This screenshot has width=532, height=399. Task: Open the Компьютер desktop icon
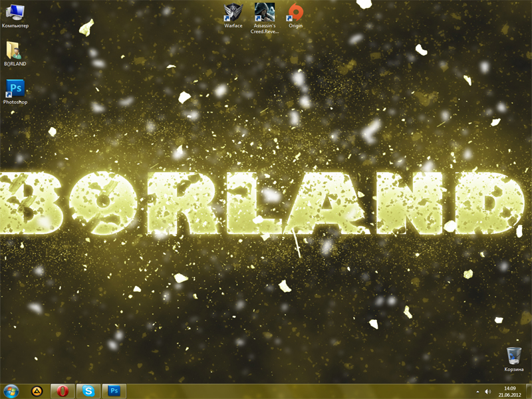(x=15, y=16)
